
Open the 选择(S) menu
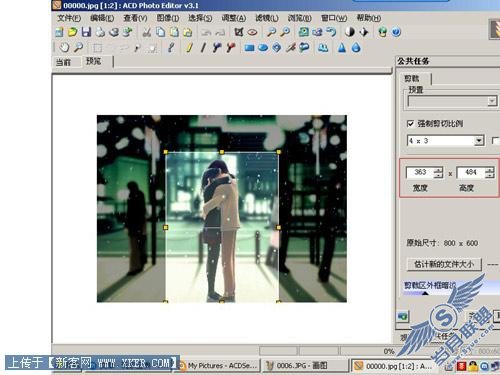pos(200,18)
